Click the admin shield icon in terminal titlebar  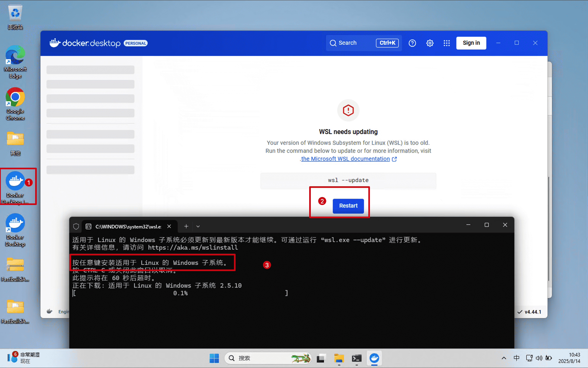(76, 226)
